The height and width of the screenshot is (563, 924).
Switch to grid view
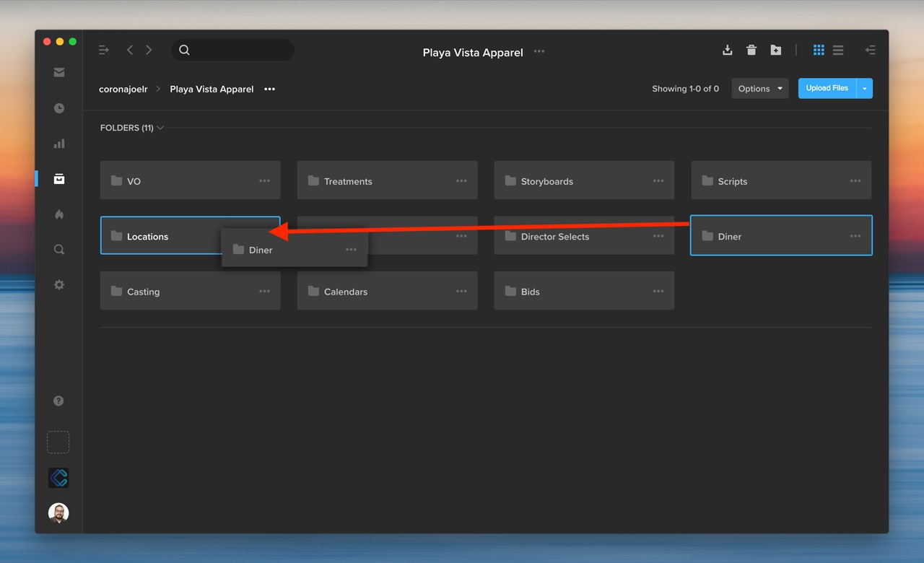pyautogui.click(x=819, y=50)
